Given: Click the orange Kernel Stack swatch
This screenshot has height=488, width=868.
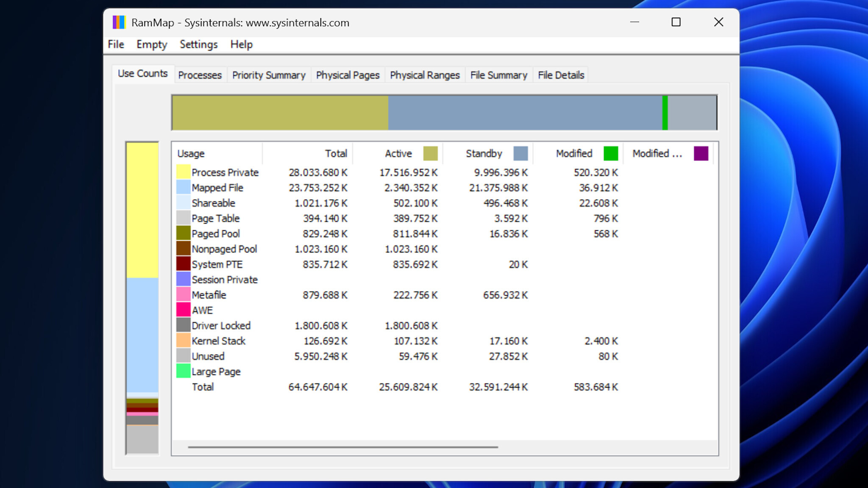Looking at the screenshot, I should coord(182,341).
